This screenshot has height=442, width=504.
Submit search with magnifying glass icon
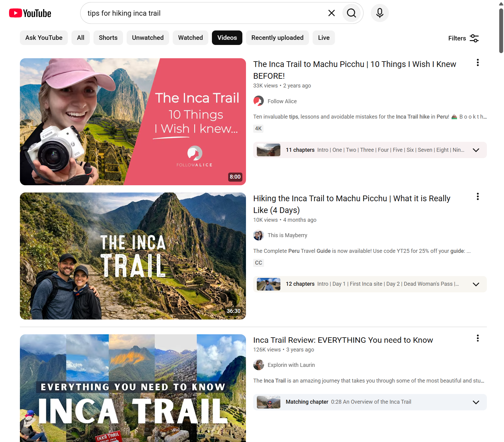[351, 13]
